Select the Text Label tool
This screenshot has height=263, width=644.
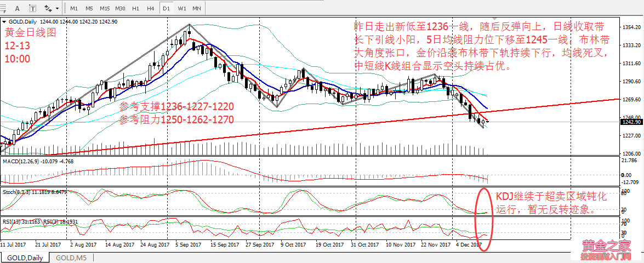pyautogui.click(x=32, y=8)
